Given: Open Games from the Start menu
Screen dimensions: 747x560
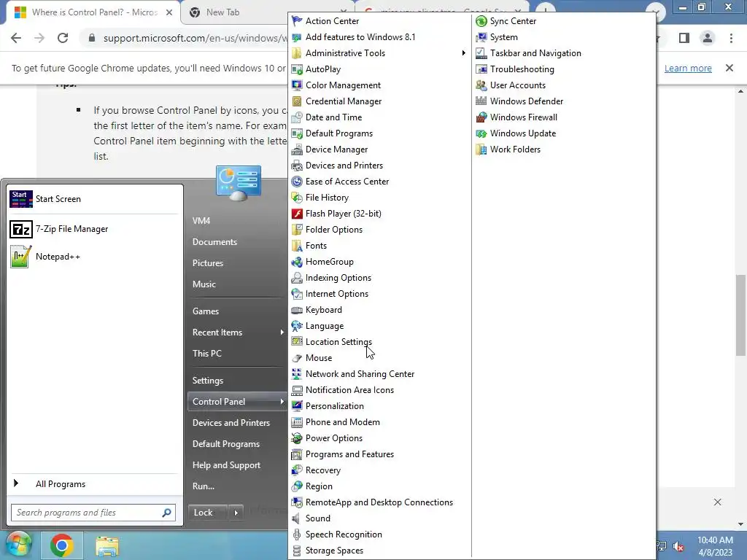Looking at the screenshot, I should 206,311.
